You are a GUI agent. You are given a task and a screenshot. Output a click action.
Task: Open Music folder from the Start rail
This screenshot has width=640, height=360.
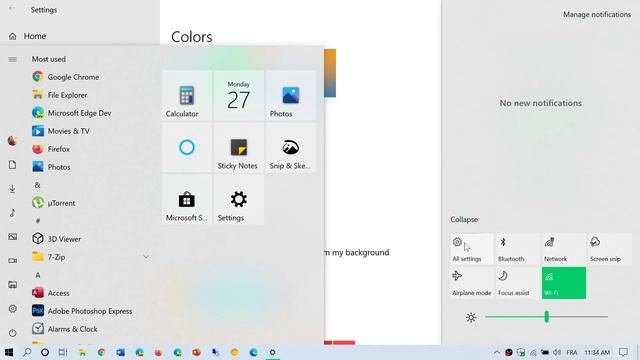[x=13, y=213]
